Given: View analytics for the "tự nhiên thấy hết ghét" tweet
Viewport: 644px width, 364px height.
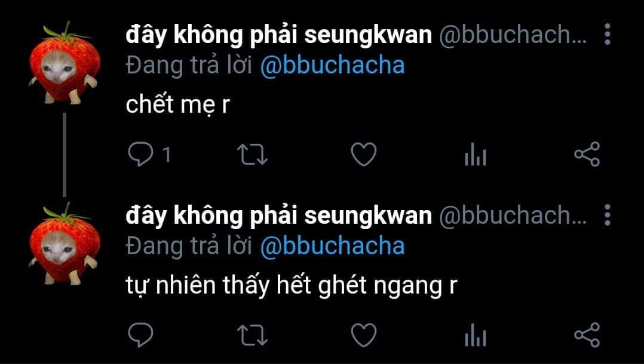Looking at the screenshot, I should (476, 335).
